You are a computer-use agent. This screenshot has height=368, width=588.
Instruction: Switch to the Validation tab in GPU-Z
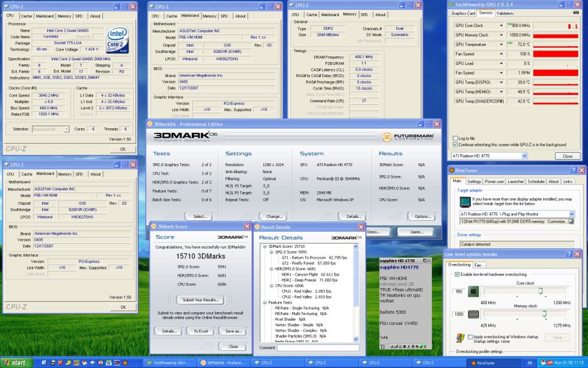[505, 13]
